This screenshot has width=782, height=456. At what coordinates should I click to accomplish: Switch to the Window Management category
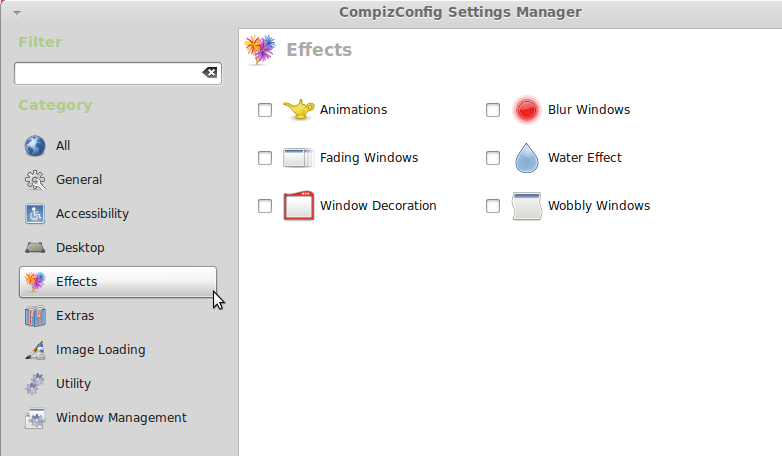(x=121, y=418)
